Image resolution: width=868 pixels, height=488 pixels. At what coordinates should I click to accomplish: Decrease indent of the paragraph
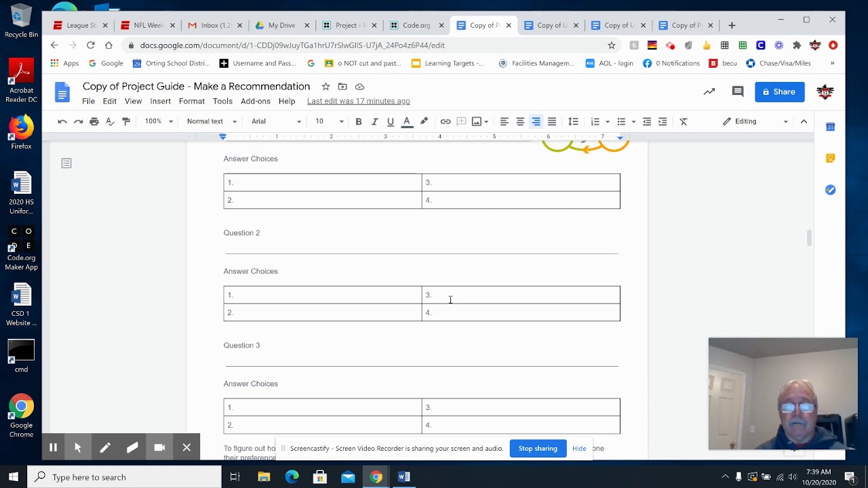point(647,121)
